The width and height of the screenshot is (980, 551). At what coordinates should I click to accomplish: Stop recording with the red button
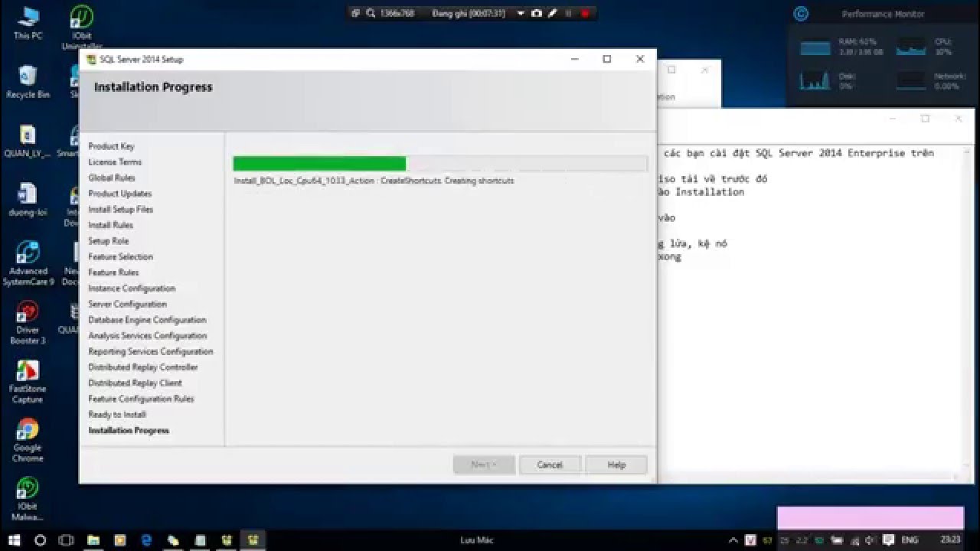[x=585, y=13]
